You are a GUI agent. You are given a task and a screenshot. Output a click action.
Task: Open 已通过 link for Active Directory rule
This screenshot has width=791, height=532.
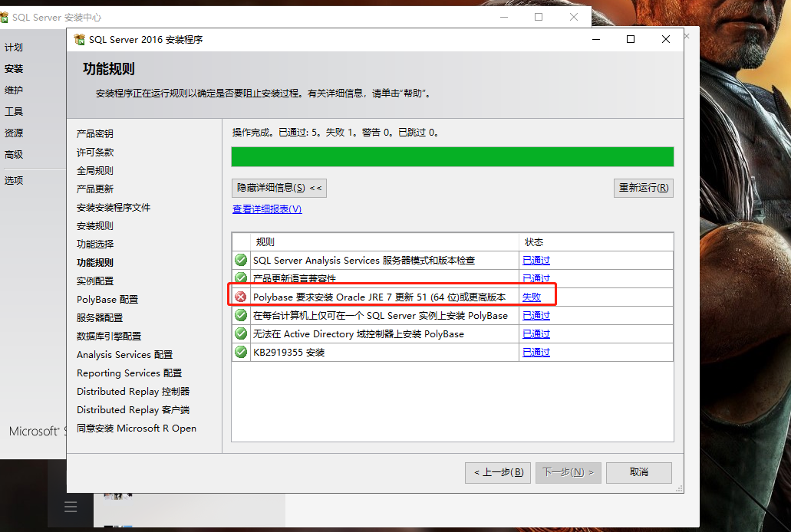click(536, 333)
